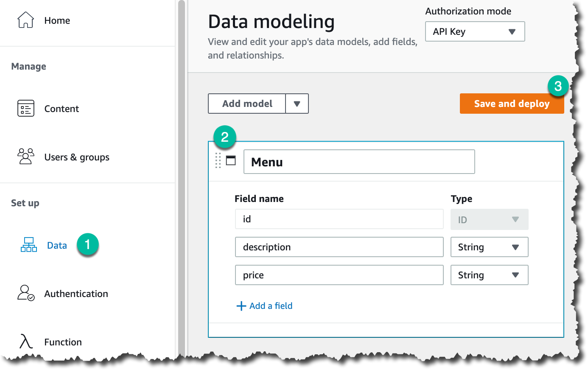Click the Add a field link

coord(271,306)
